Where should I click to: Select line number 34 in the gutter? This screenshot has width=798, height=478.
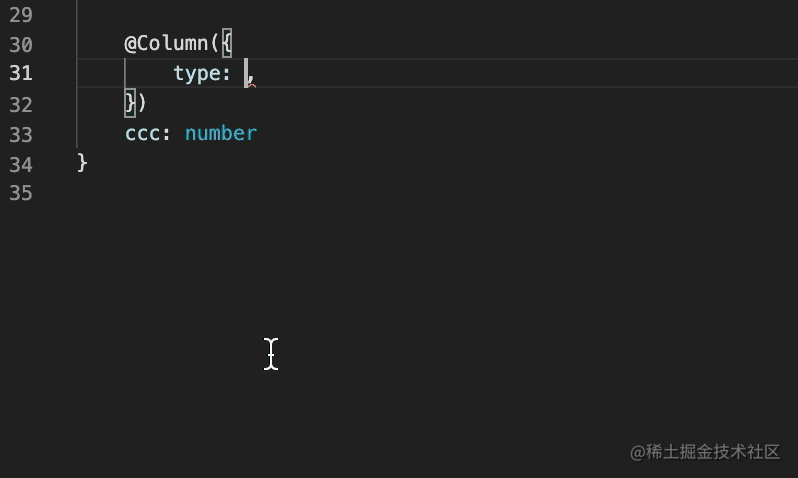click(20, 163)
